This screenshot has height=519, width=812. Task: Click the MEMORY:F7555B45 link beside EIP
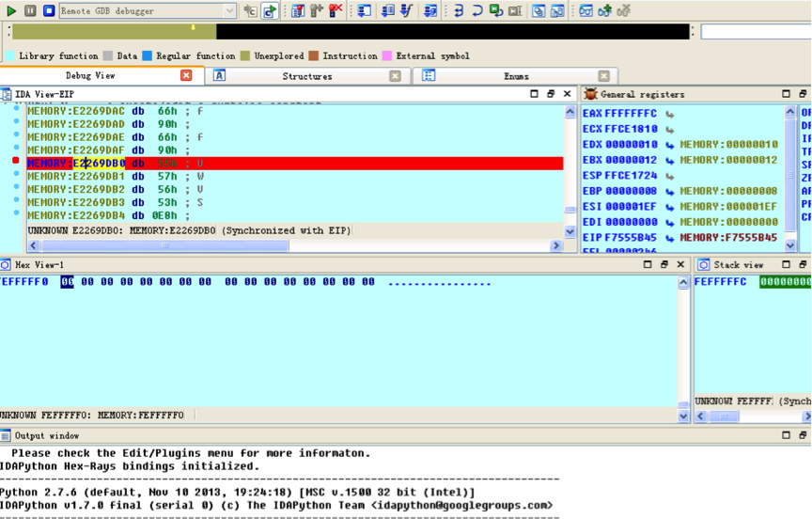[x=728, y=238]
